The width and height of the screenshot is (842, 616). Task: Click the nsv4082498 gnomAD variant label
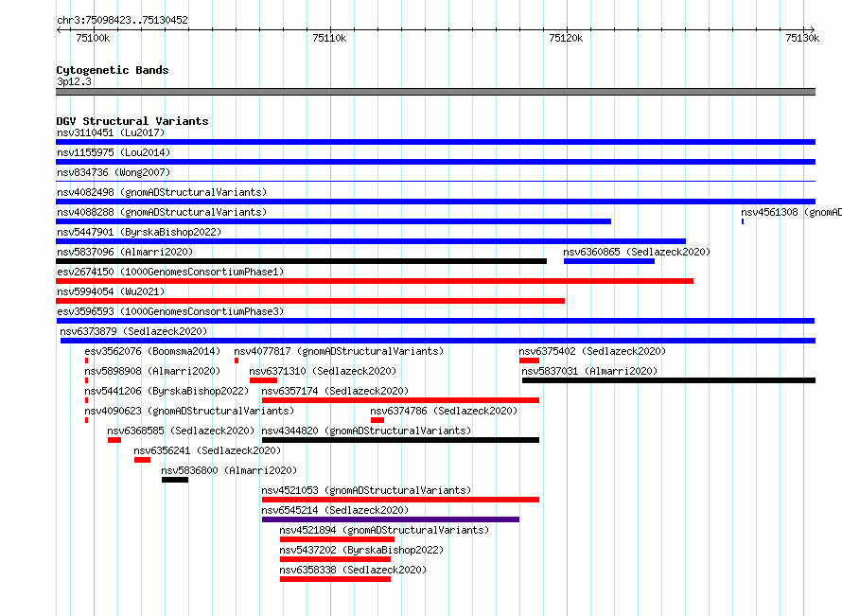[x=162, y=192]
